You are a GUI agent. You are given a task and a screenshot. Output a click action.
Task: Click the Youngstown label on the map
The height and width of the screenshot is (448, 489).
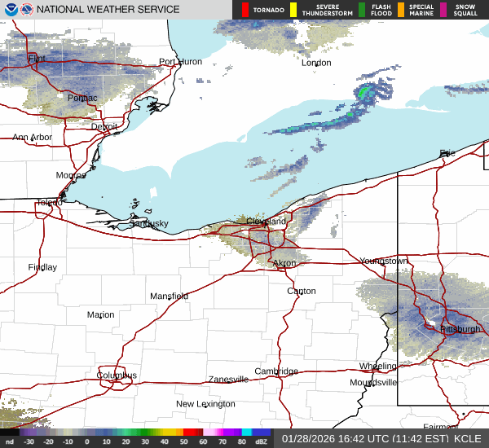click(x=383, y=261)
